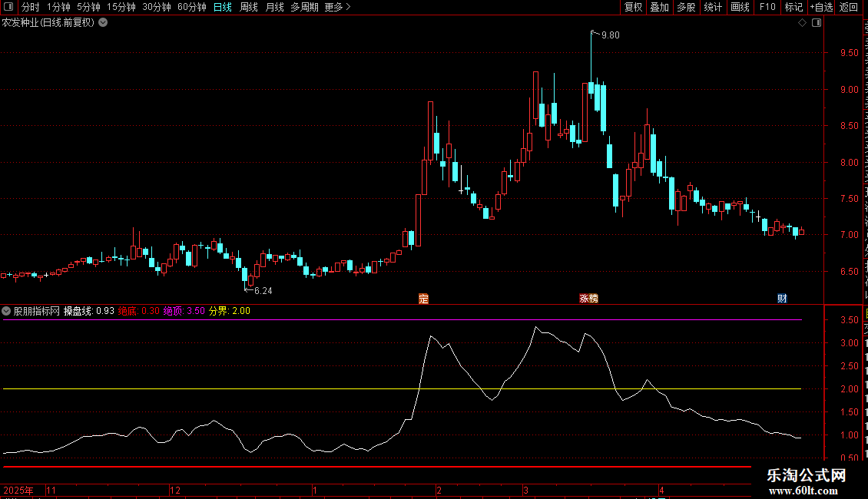
Task: Click the magenta 绝顶 line at 3.50
Action: point(402,320)
